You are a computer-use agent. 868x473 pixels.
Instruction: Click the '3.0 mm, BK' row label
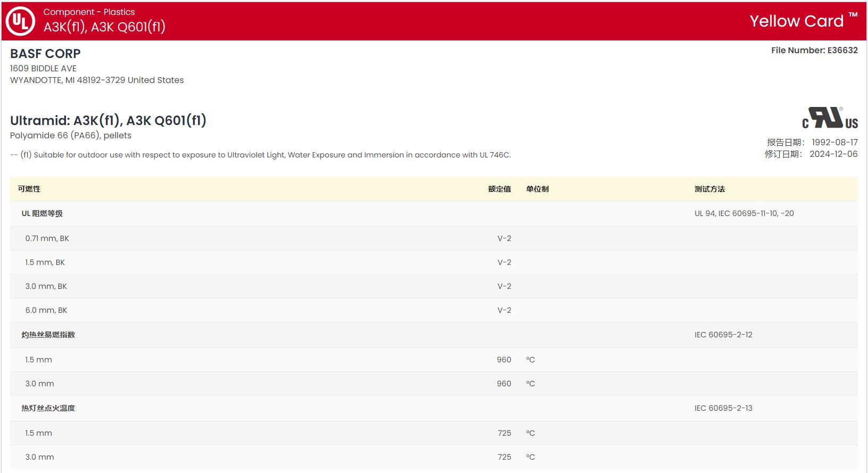[x=46, y=286]
